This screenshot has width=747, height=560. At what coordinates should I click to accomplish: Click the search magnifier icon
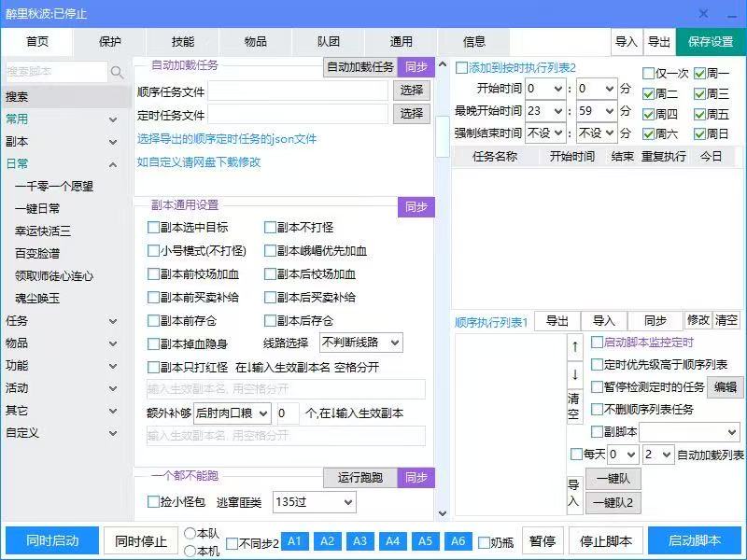click(117, 72)
